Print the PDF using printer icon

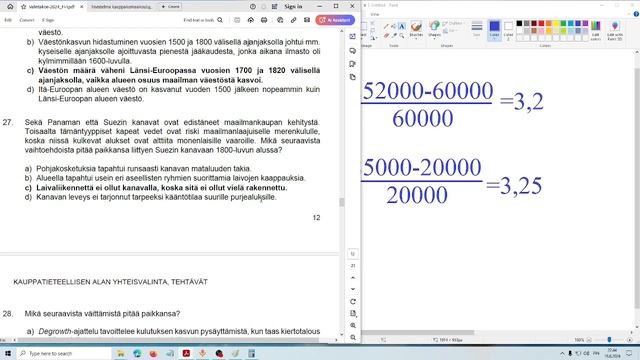(x=264, y=20)
